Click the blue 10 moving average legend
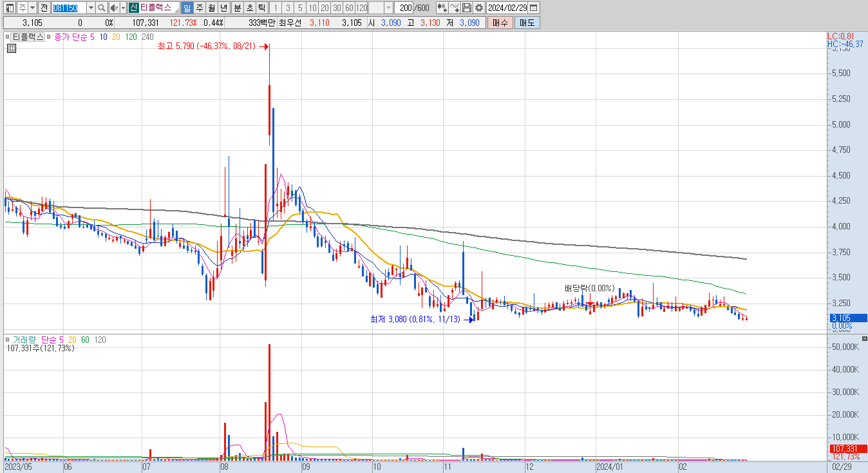868x473 pixels. [x=103, y=37]
